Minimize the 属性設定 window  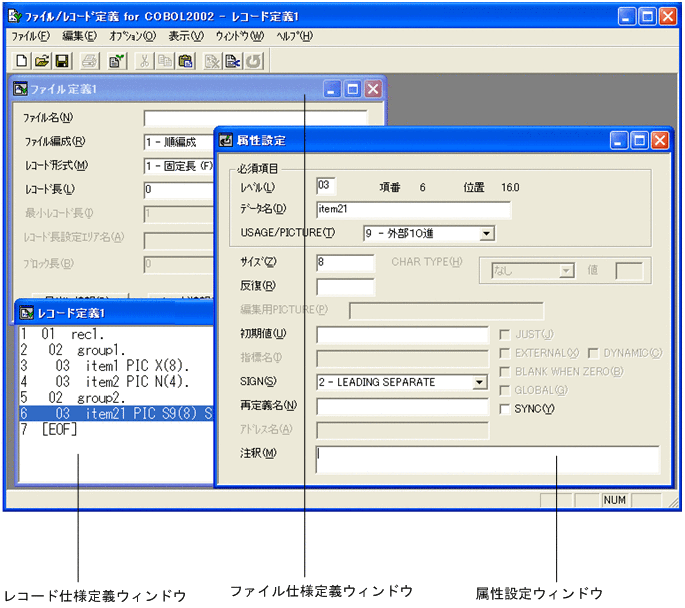coord(619,141)
